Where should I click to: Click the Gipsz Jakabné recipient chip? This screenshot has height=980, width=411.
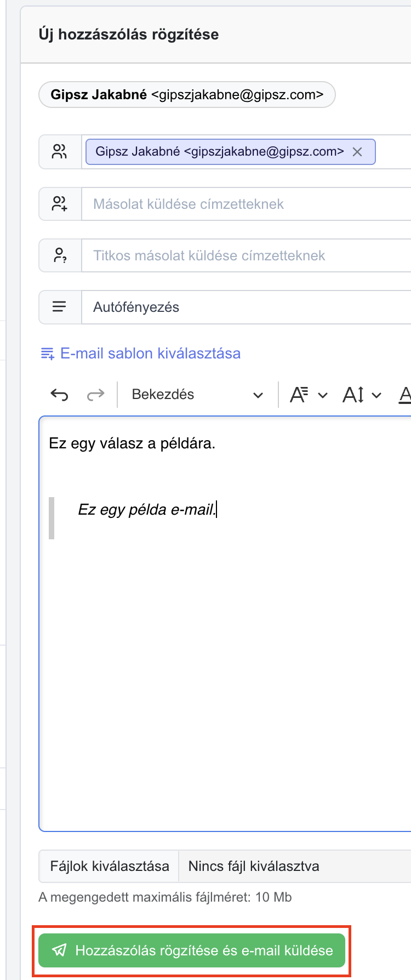pos(230,152)
